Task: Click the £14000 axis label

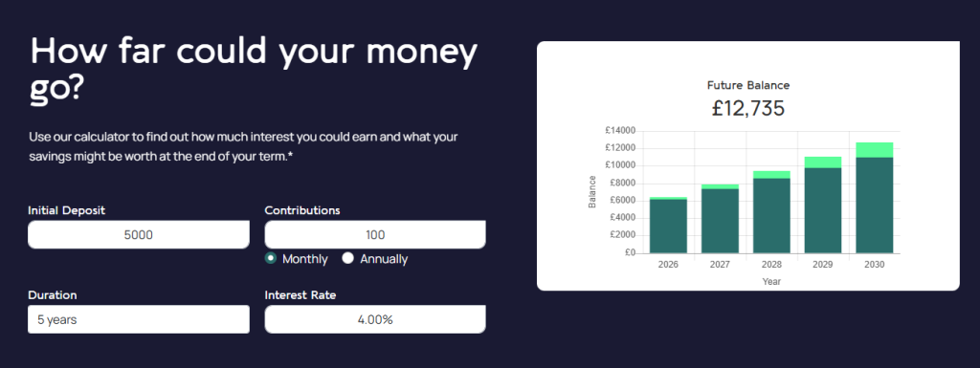Action: pyautogui.click(x=620, y=130)
